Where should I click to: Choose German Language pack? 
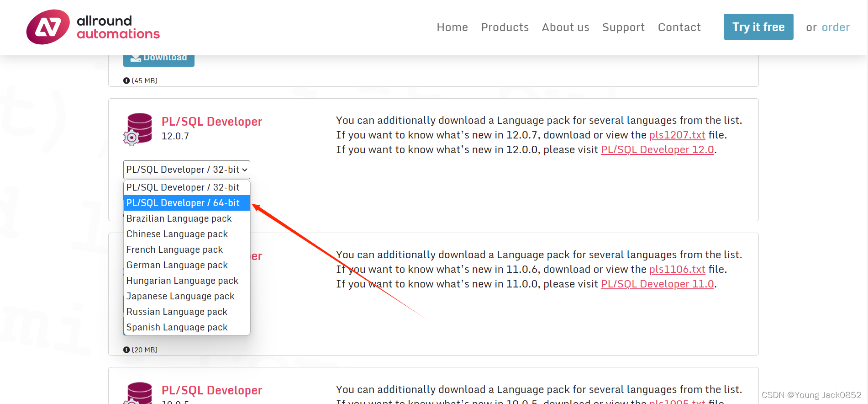[x=187, y=265]
